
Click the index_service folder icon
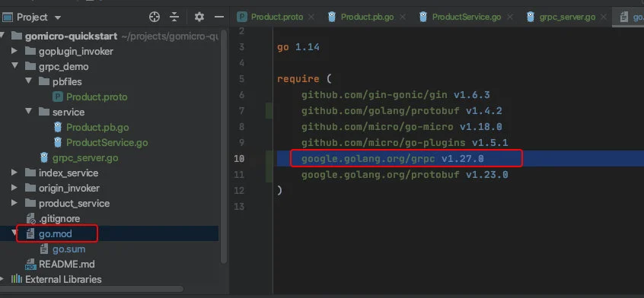click(x=30, y=173)
